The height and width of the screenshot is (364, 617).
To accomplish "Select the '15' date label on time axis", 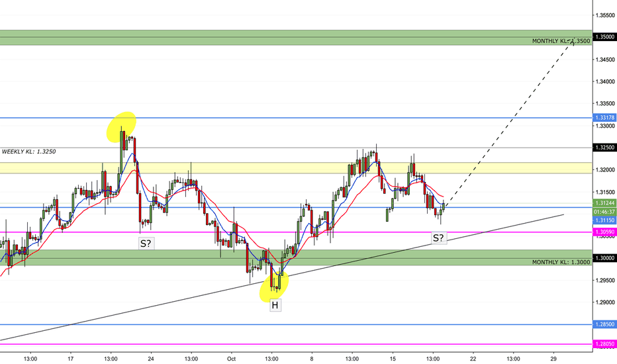I will pos(393,359).
